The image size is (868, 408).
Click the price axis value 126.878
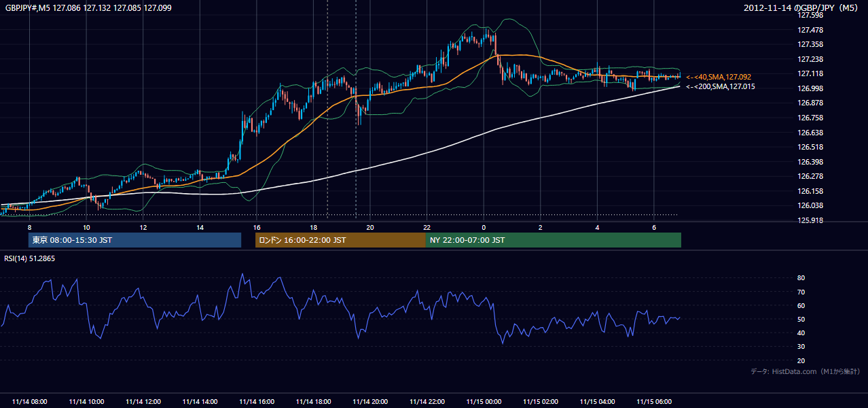click(810, 103)
